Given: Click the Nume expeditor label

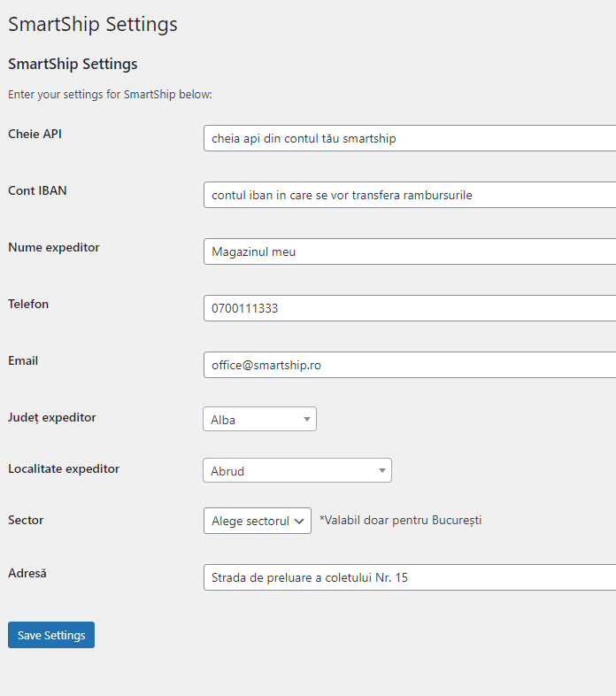Looking at the screenshot, I should [54, 247].
